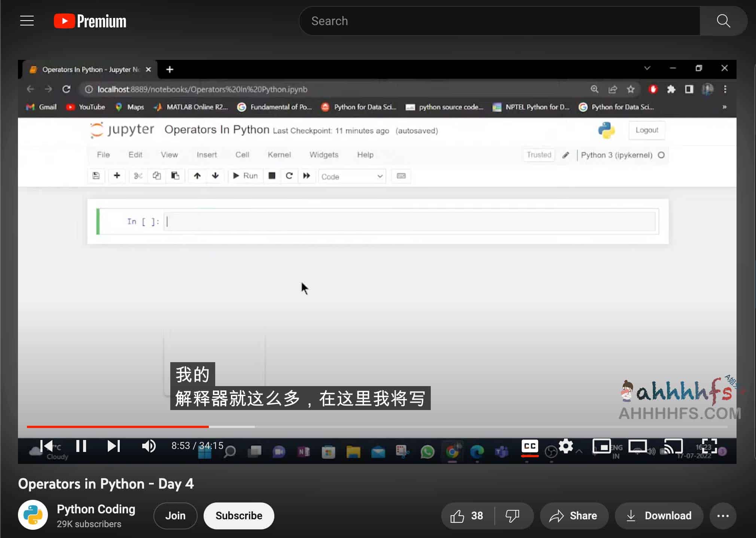Viewport: 756px width, 538px height.
Task: Open the Share options
Action: [x=574, y=516]
